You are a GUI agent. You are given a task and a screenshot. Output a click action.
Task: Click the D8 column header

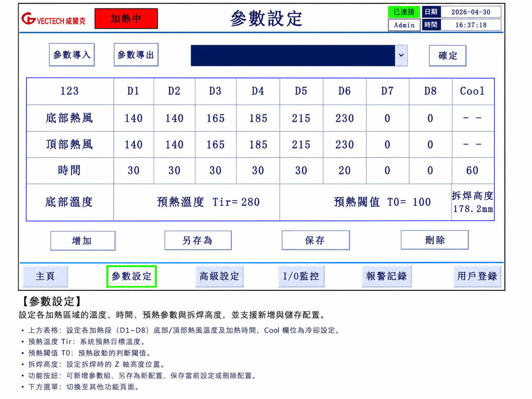click(x=430, y=91)
